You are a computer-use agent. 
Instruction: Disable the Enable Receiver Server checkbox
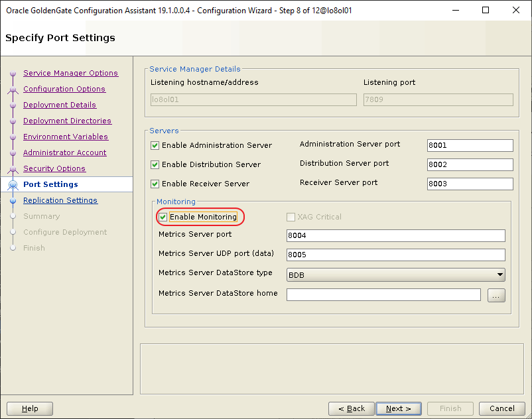[x=155, y=184]
